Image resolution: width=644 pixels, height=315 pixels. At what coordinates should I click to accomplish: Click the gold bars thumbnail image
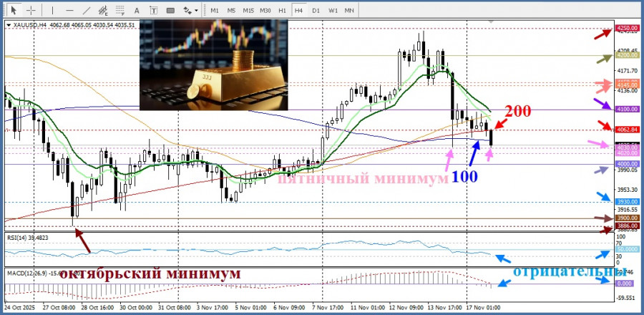213,64
